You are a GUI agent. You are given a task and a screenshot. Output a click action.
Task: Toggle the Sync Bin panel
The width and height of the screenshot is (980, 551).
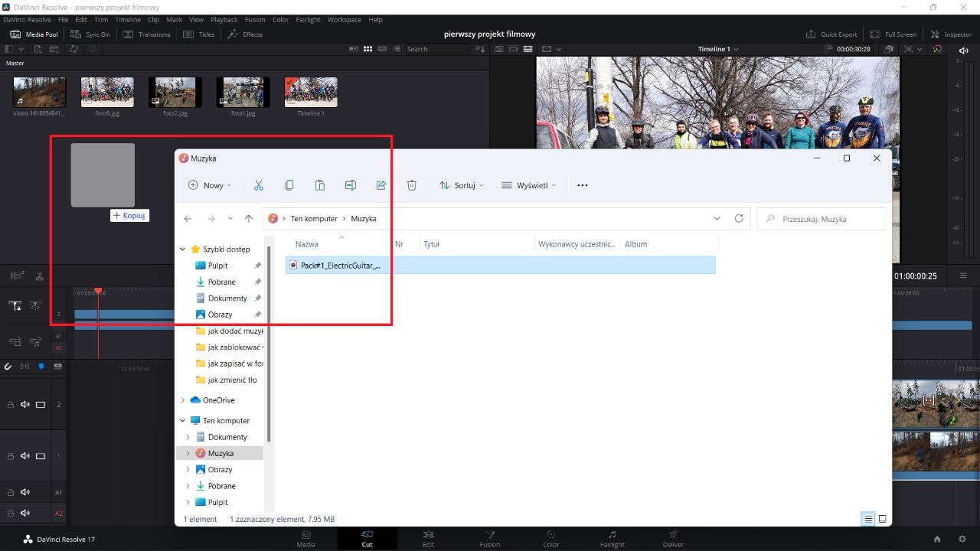pyautogui.click(x=90, y=34)
